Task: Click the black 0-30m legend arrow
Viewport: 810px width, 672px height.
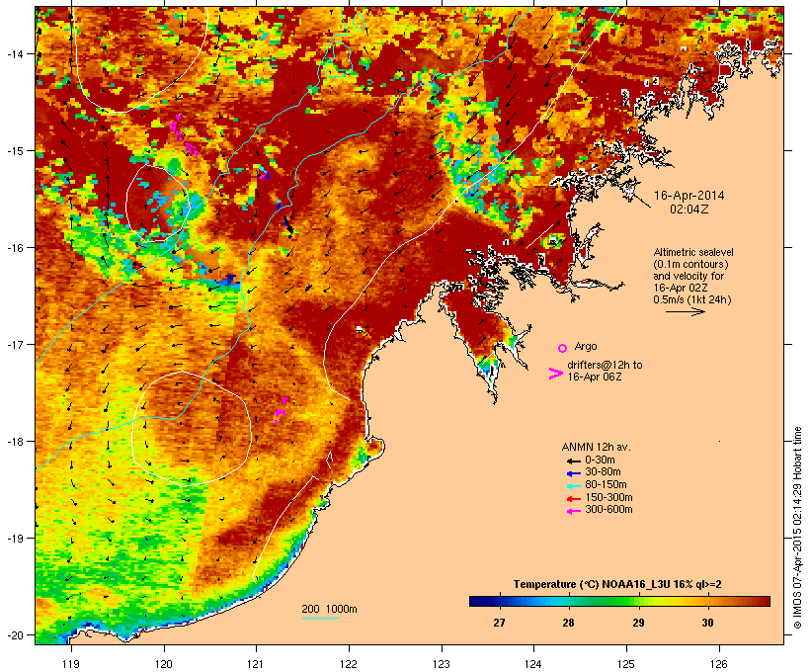Action: pos(573,461)
